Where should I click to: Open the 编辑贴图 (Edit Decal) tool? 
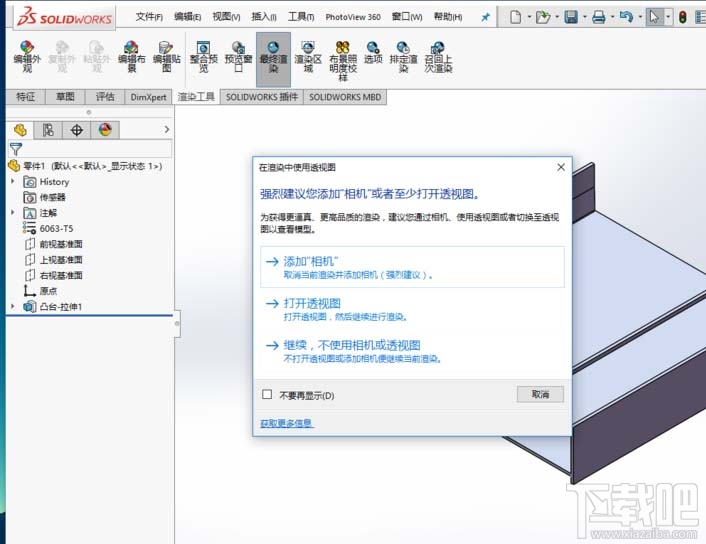point(167,57)
